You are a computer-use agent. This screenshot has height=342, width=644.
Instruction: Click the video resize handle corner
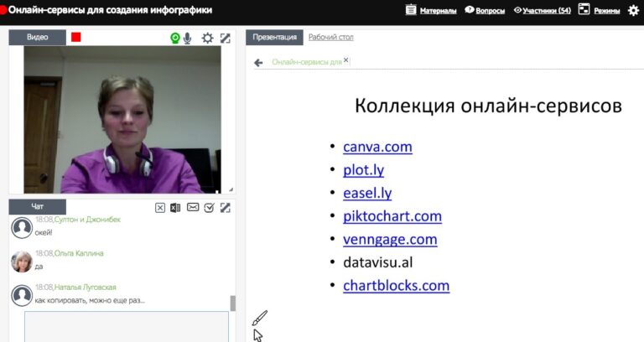coord(231,189)
